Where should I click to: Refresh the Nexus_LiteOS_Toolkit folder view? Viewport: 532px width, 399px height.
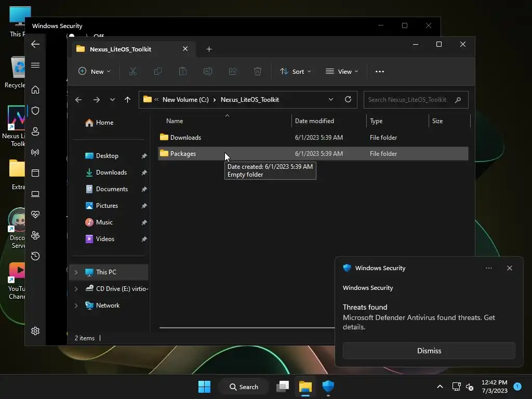(x=348, y=99)
